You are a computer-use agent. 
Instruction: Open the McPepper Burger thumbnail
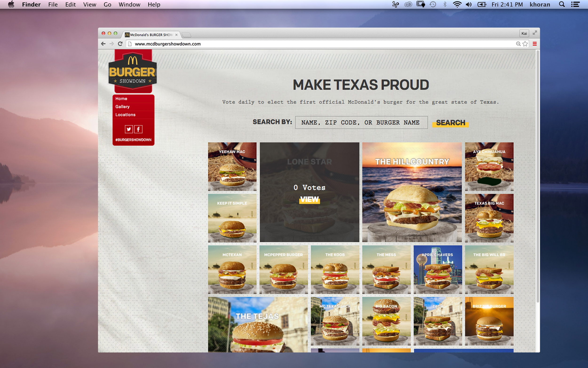click(x=283, y=270)
